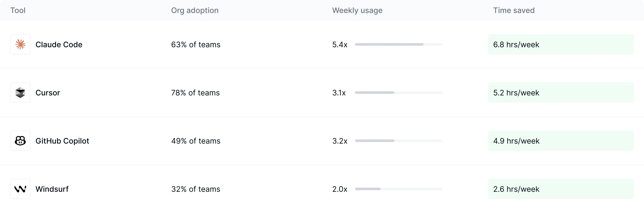Select the Claude Code tool name
The width and height of the screenshot is (644, 213).
(x=59, y=45)
